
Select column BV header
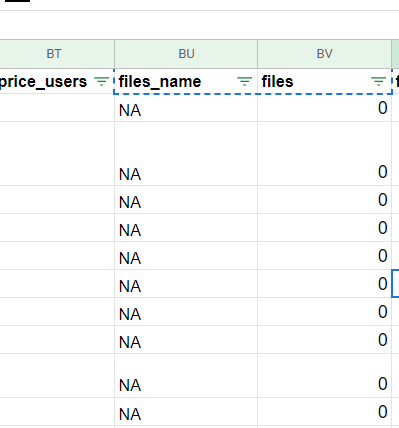324,54
